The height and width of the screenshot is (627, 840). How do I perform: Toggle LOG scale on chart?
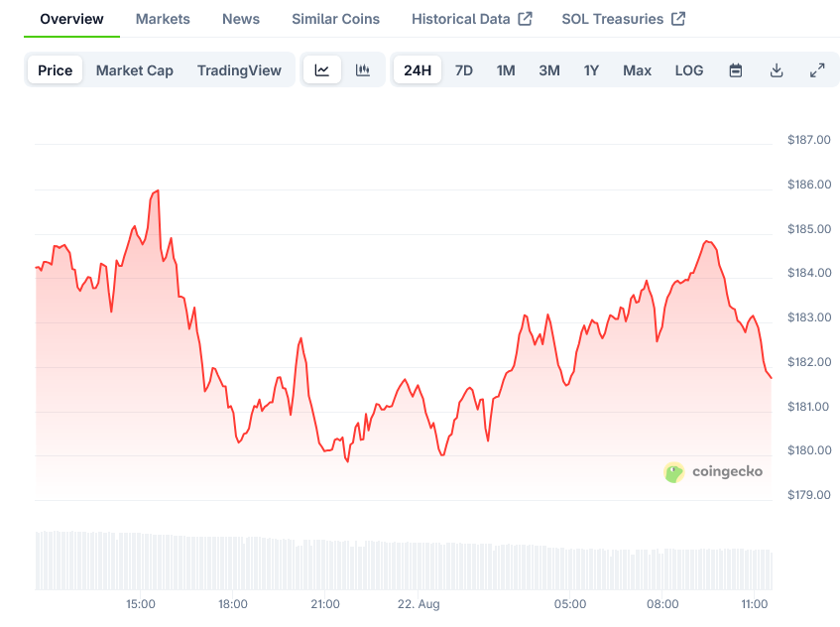click(x=689, y=70)
